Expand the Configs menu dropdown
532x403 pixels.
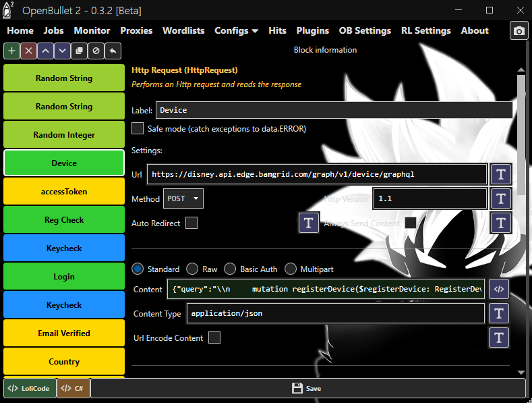pos(236,30)
